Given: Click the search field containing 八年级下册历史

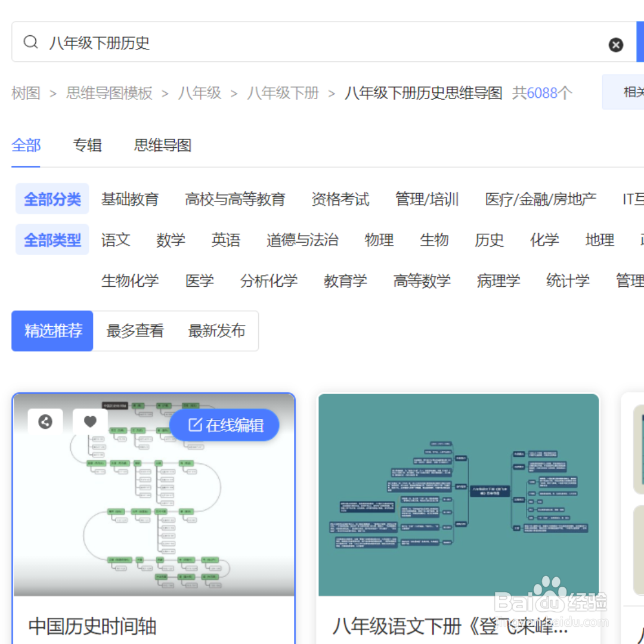Looking at the screenshot, I should [324, 42].
